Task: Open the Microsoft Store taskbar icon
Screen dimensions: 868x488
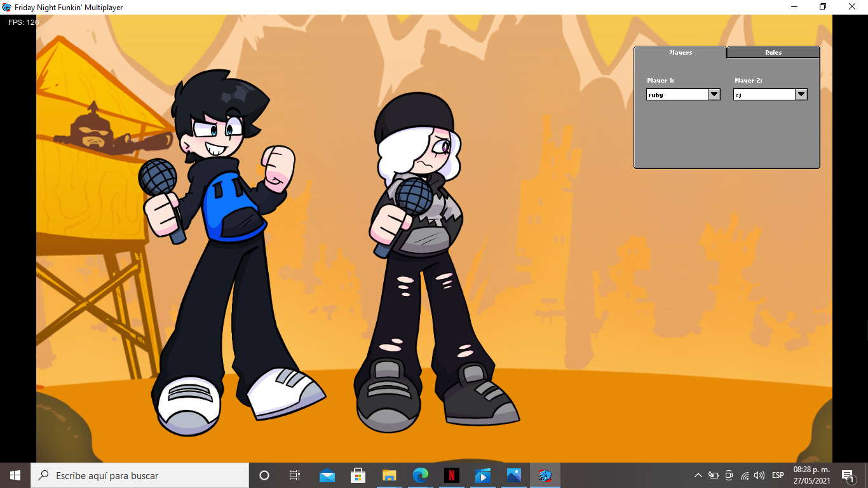Action: coord(358,475)
